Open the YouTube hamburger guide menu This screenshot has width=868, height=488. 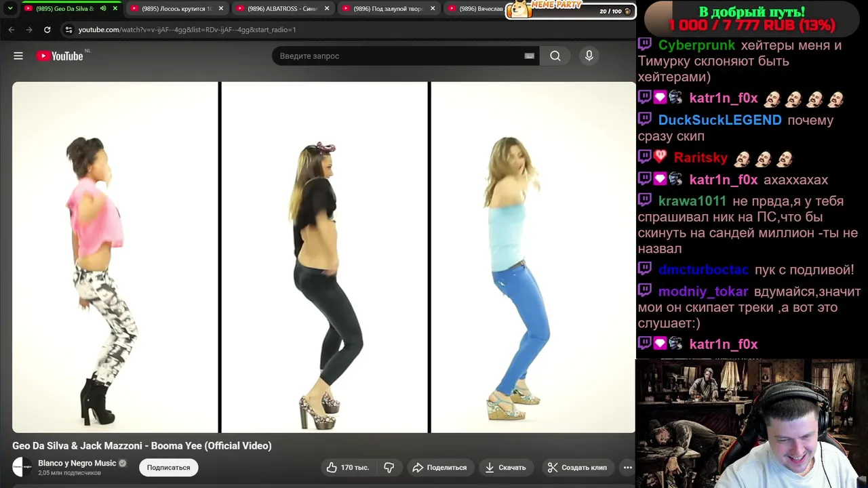click(x=18, y=56)
